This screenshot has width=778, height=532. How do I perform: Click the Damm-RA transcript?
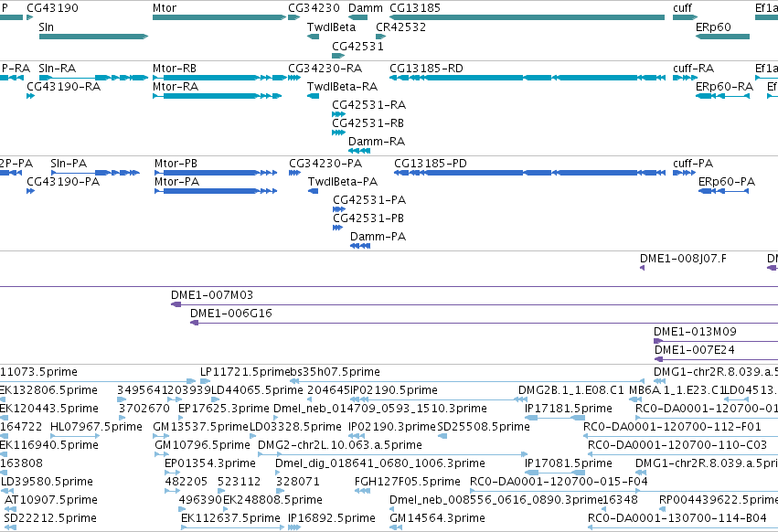[x=359, y=151]
